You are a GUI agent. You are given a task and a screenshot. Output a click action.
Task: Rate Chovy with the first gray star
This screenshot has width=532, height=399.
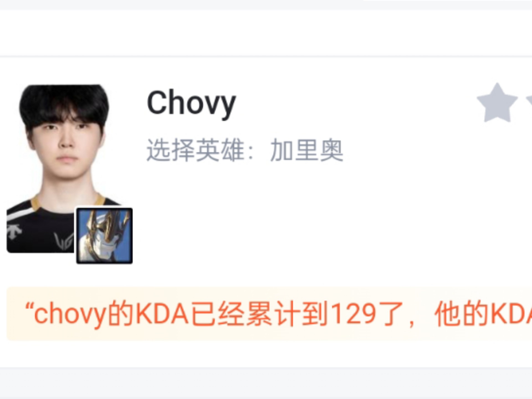coord(497,103)
